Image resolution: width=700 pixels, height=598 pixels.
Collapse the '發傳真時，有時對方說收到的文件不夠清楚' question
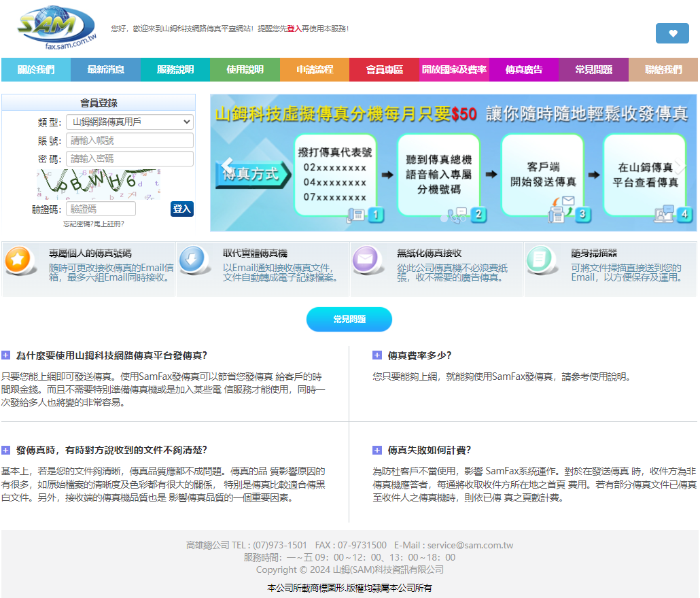pos(6,451)
